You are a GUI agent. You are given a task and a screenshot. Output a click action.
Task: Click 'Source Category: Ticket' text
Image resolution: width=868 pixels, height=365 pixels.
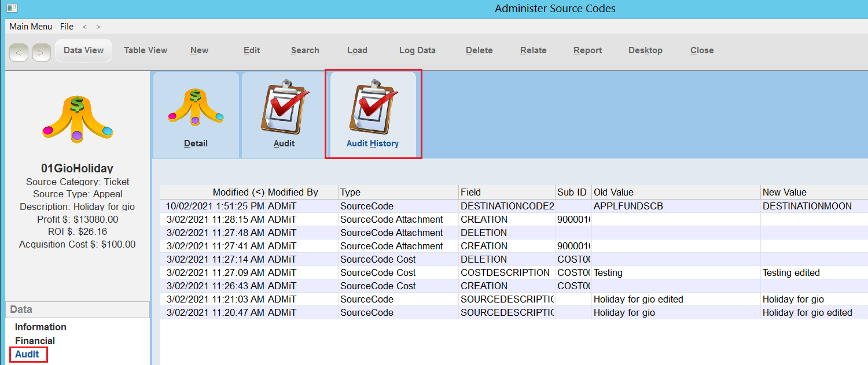tap(78, 182)
